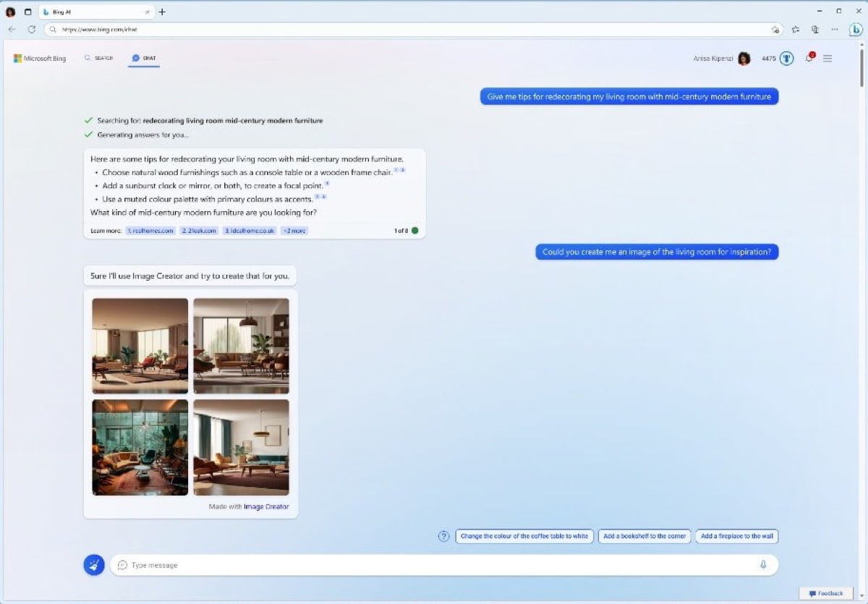
Task: Click the citation superscript after focal point
Action: pos(327,183)
